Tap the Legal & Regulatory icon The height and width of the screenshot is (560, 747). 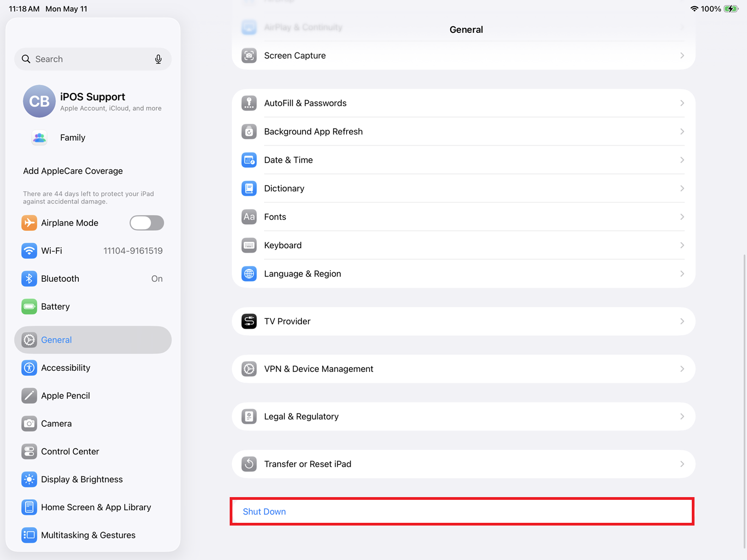(x=249, y=417)
